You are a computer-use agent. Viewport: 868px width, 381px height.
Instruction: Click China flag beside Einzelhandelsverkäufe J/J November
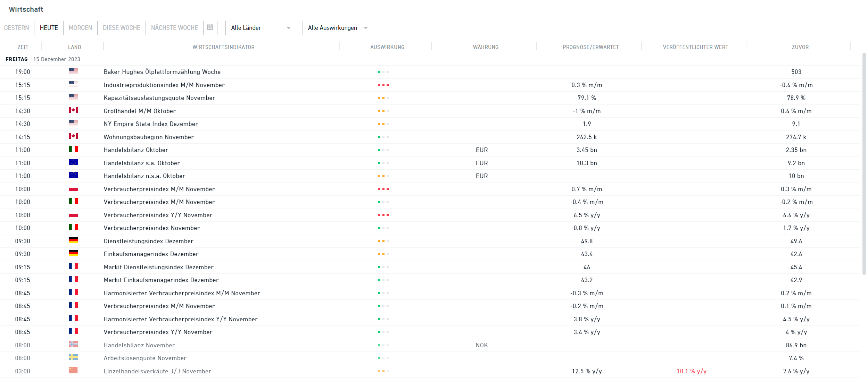[x=73, y=371]
